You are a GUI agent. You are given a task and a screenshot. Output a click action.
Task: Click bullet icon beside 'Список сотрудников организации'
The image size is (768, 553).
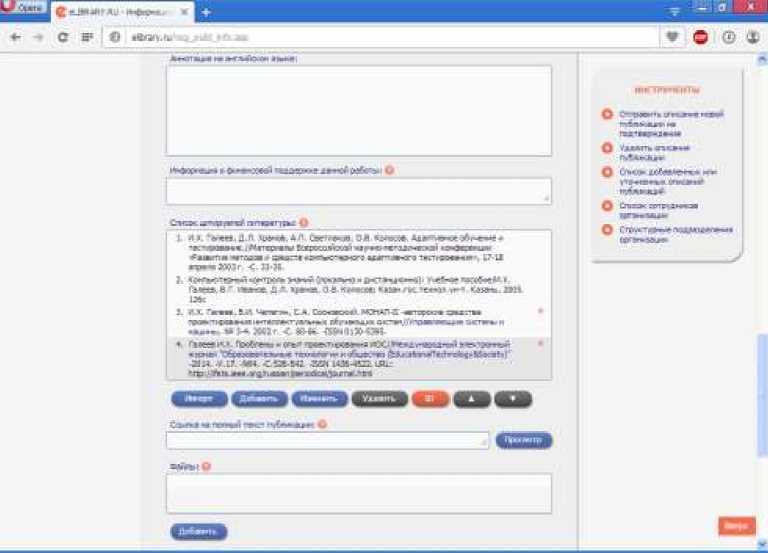click(x=607, y=205)
